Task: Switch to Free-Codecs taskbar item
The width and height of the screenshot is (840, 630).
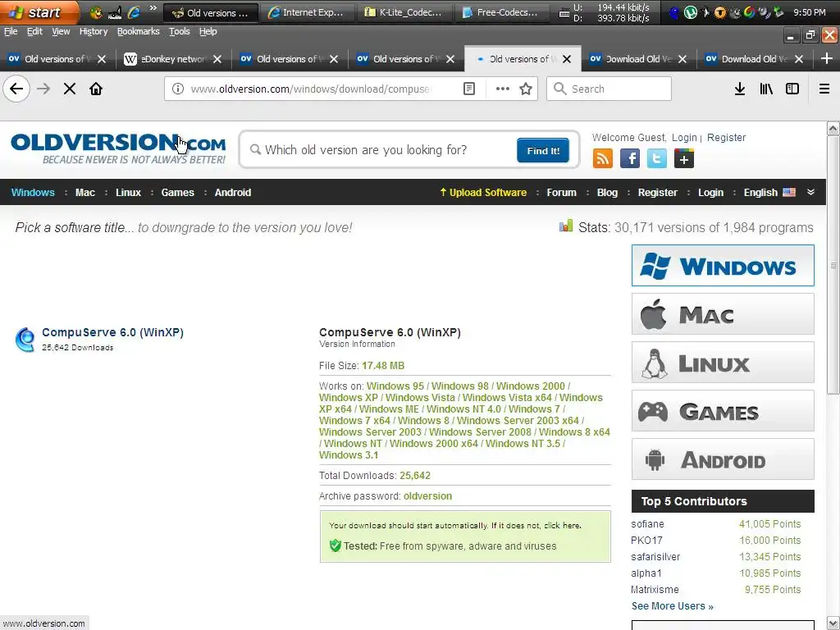Action: point(500,12)
